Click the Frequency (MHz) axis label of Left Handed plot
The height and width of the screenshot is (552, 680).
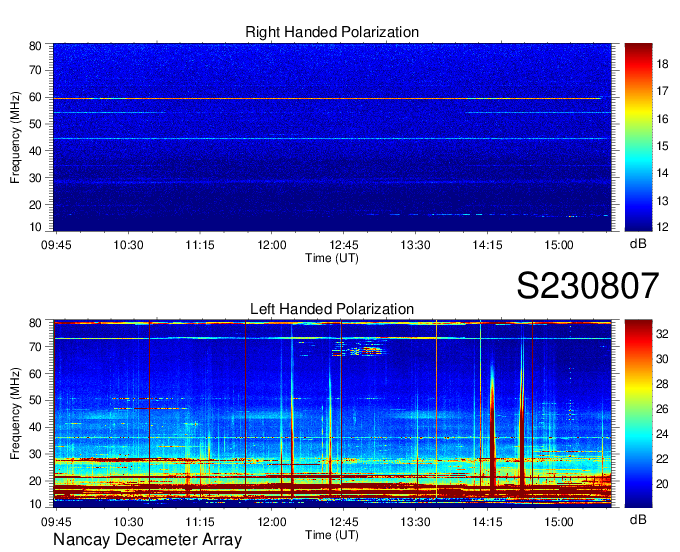click(x=15, y=414)
